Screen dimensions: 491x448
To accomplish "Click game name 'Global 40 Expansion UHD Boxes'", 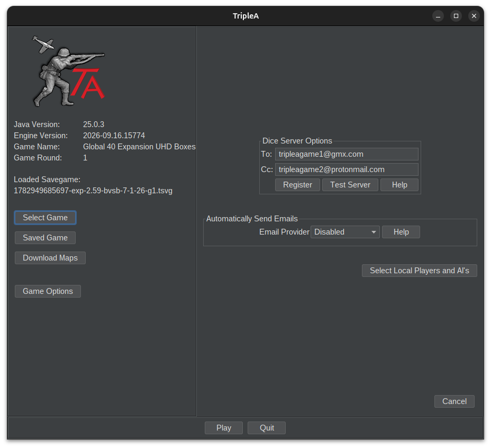I will 139,147.
